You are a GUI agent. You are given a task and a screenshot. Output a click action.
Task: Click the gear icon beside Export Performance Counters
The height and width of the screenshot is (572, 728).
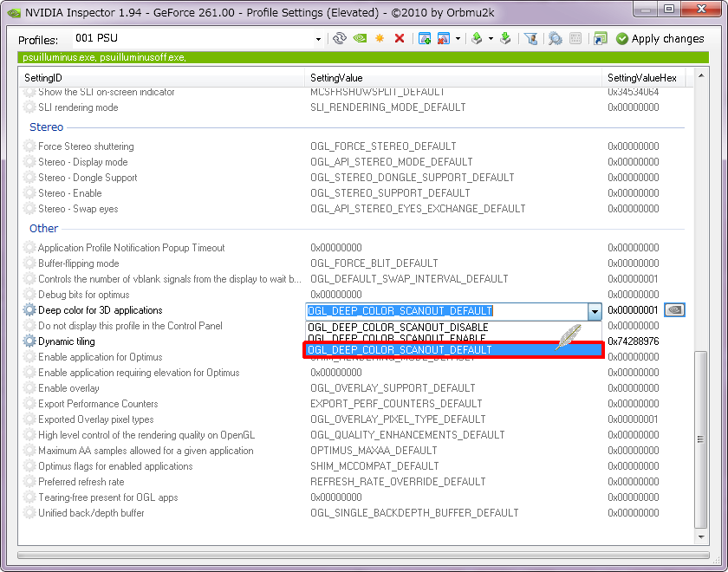pos(29,404)
